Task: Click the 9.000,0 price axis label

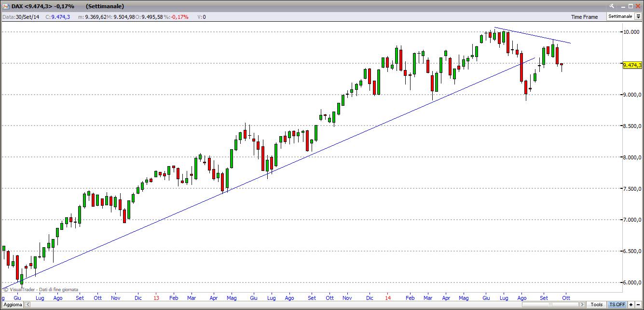Action: (x=632, y=95)
